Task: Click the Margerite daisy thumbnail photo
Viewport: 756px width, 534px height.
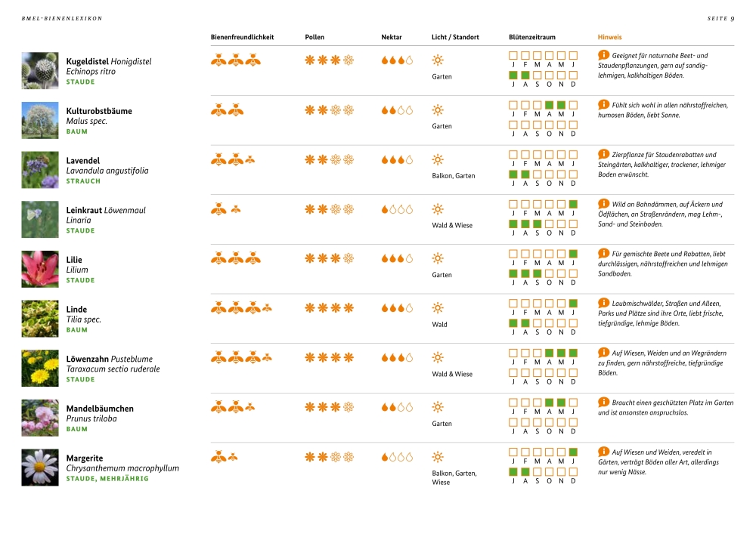Action: (40, 468)
